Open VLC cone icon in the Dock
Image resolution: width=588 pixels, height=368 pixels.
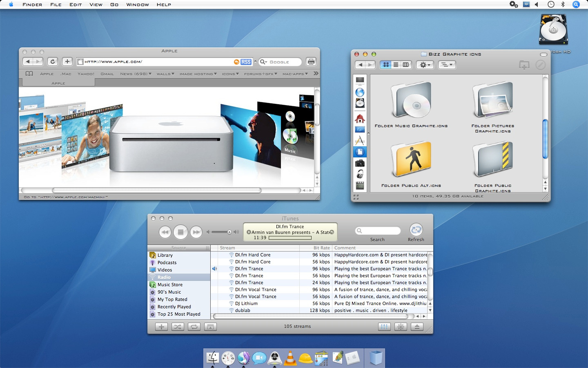[x=290, y=358]
